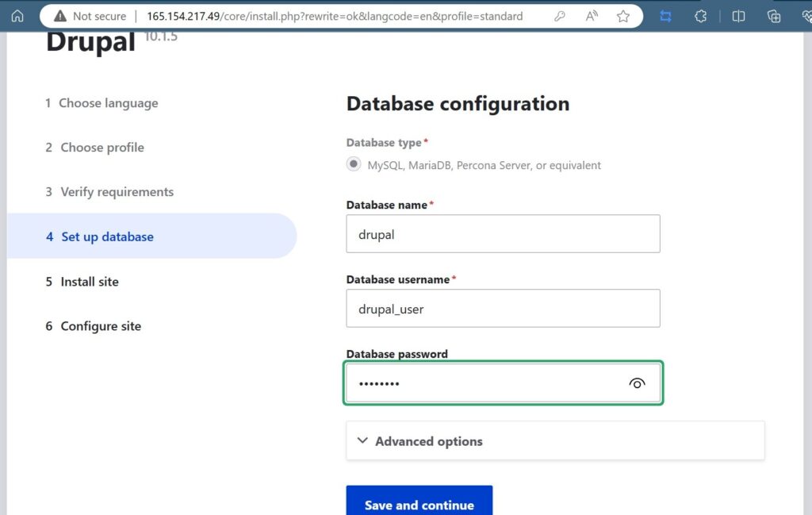Start Read aloud from the address bar
This screenshot has height=515, width=812.
(592, 15)
